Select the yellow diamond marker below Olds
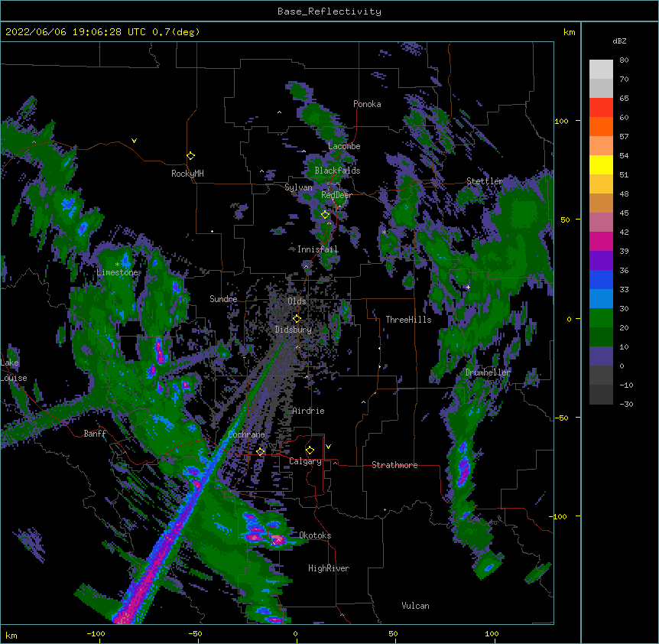This screenshot has height=644, width=659. (x=297, y=319)
